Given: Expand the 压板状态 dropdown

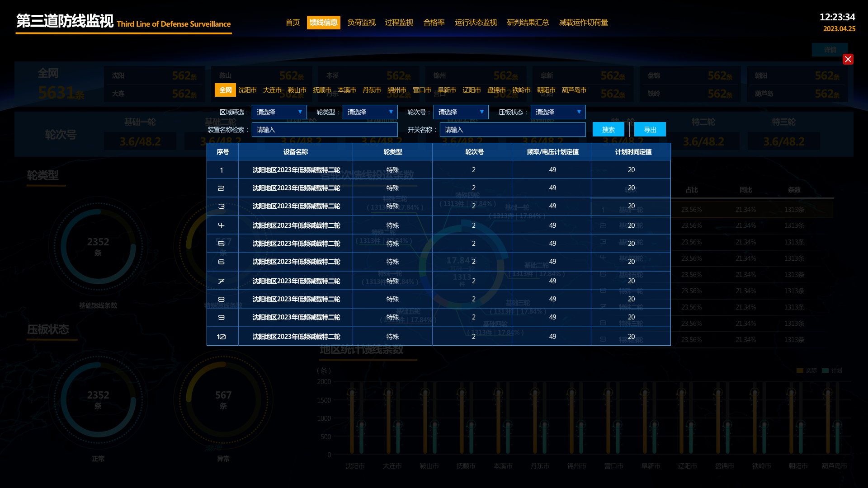Looking at the screenshot, I should tap(558, 112).
